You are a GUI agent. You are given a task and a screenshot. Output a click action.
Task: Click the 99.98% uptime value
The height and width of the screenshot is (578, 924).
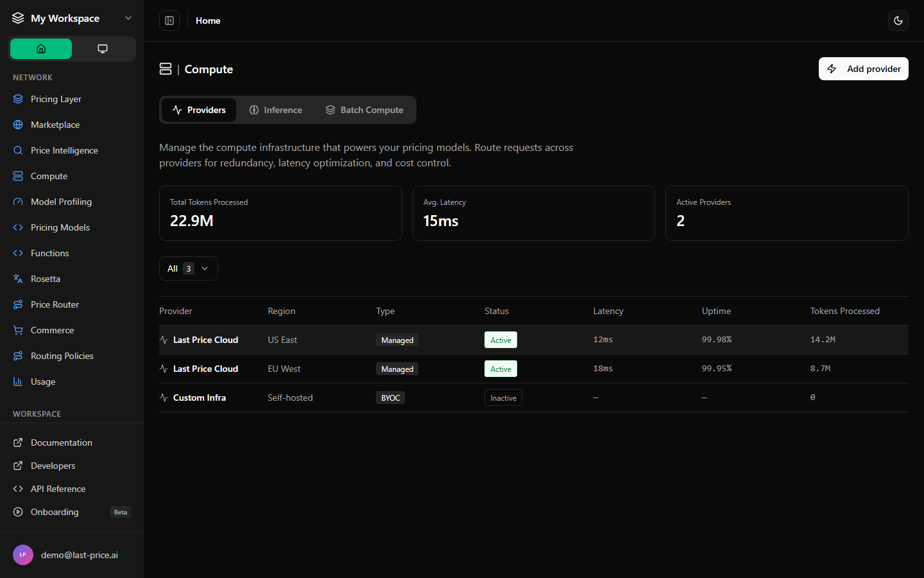pos(717,340)
